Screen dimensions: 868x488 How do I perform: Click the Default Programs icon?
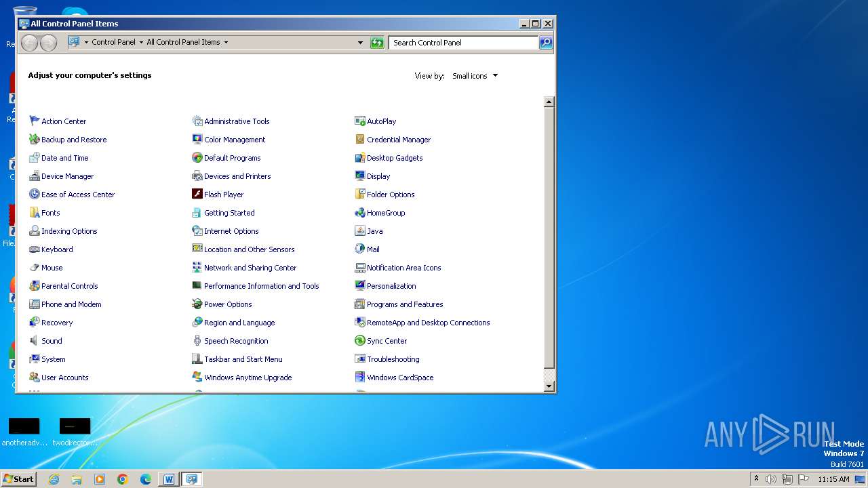point(197,157)
